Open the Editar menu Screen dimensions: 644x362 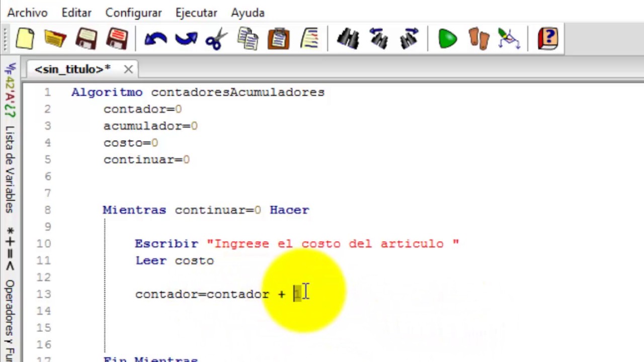(76, 13)
